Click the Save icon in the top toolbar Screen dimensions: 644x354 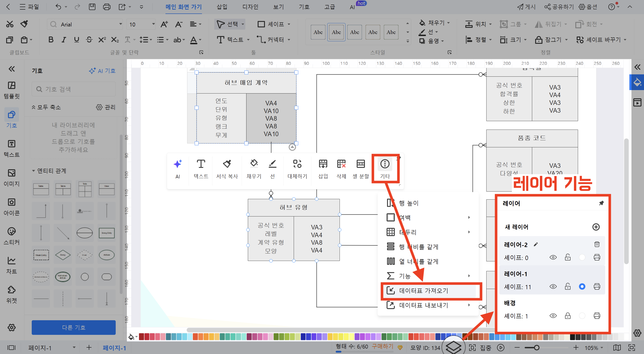pos(92,7)
